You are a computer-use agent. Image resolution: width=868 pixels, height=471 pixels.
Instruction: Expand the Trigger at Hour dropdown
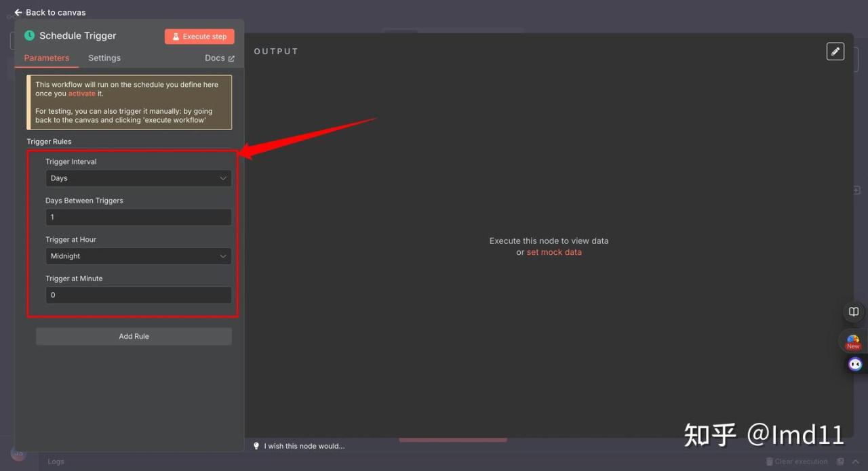click(138, 256)
